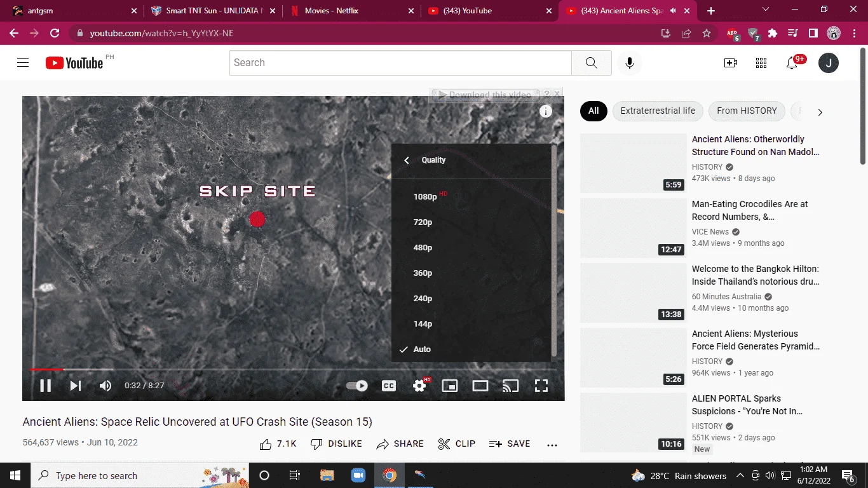This screenshot has height=488, width=868.
Task: Open the Create video camera icon
Action: [731, 63]
